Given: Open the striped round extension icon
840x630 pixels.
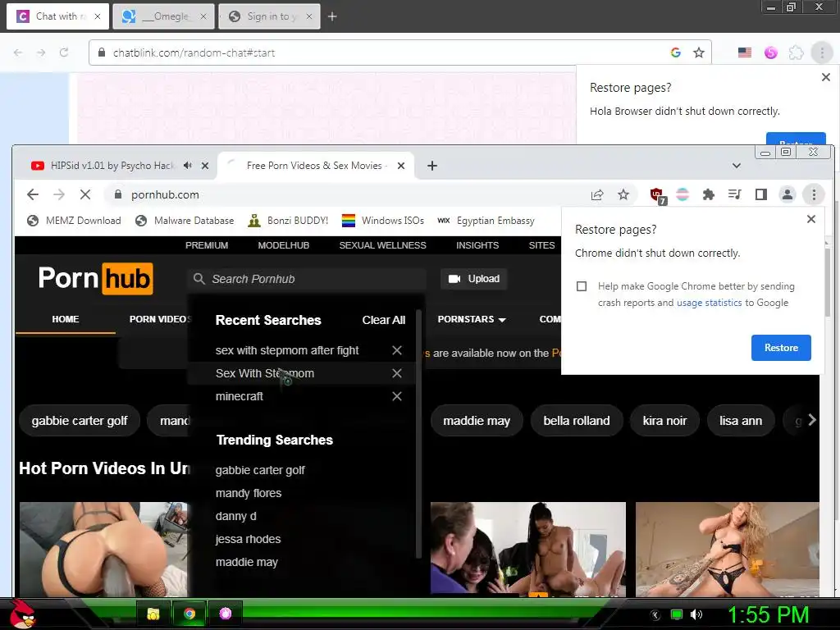Looking at the screenshot, I should [x=682, y=194].
